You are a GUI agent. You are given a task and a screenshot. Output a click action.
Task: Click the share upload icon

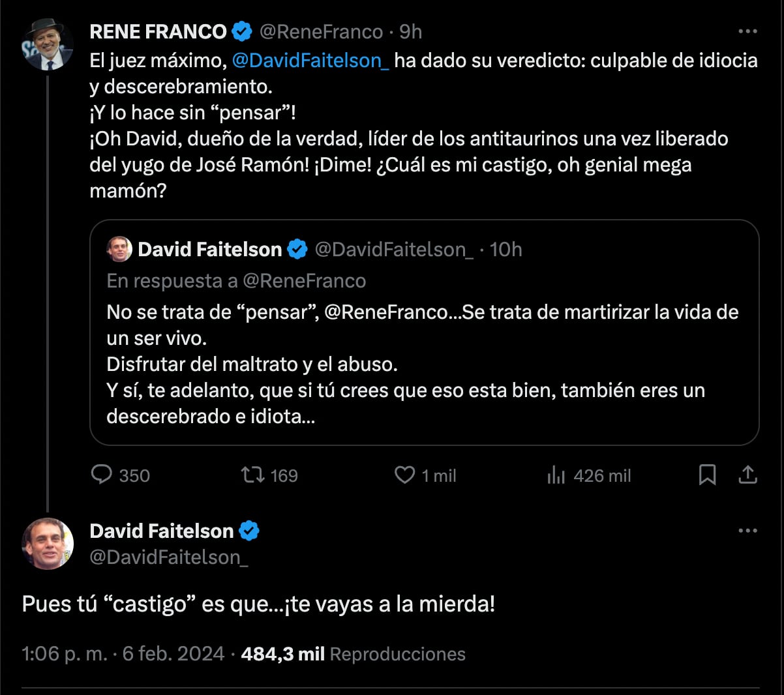[747, 475]
